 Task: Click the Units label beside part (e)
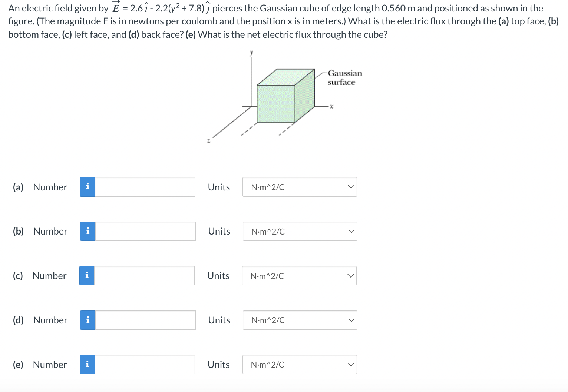(219, 364)
